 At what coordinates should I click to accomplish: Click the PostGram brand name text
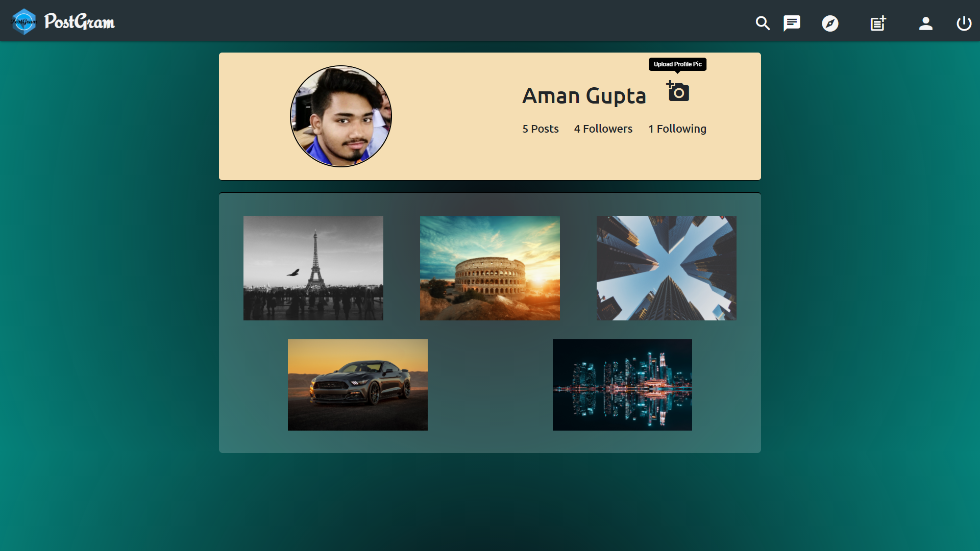pos(80,22)
